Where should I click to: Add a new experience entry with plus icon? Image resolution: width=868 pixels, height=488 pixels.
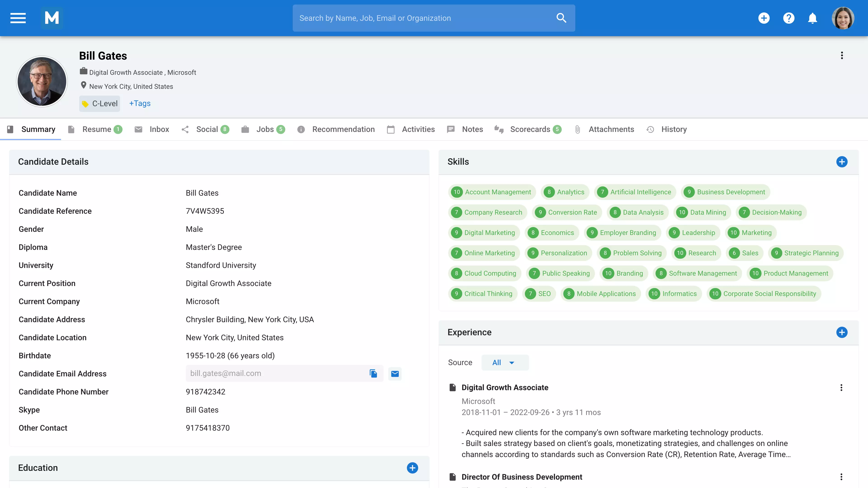(842, 332)
